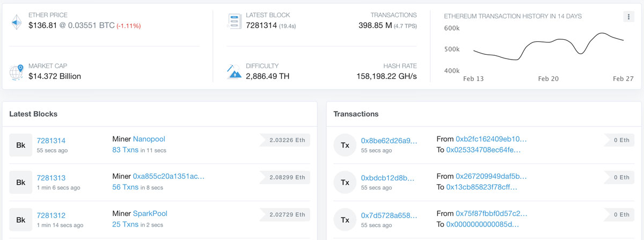Screen dimensions: 644x240
Task: Click the Bk badge for block 7281312
Action: point(20,220)
